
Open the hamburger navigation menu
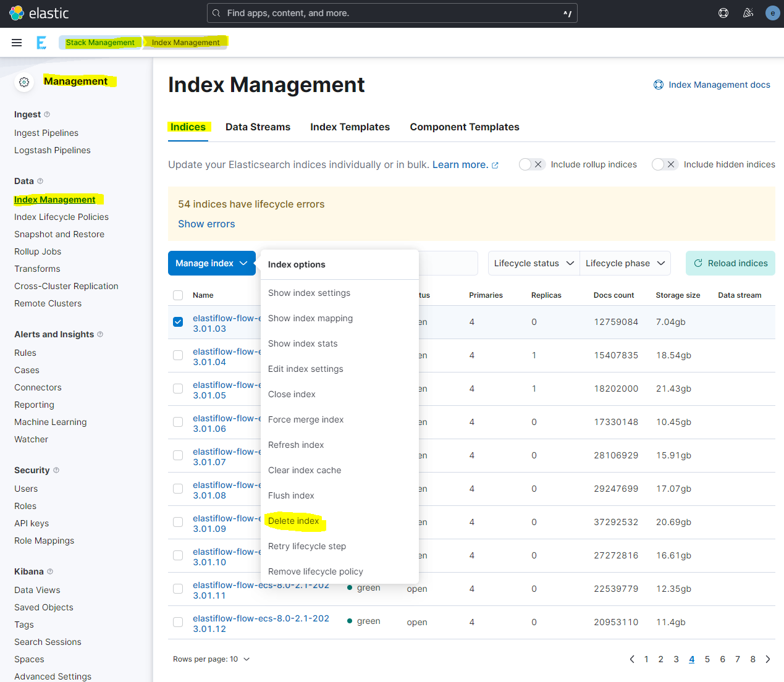click(17, 43)
